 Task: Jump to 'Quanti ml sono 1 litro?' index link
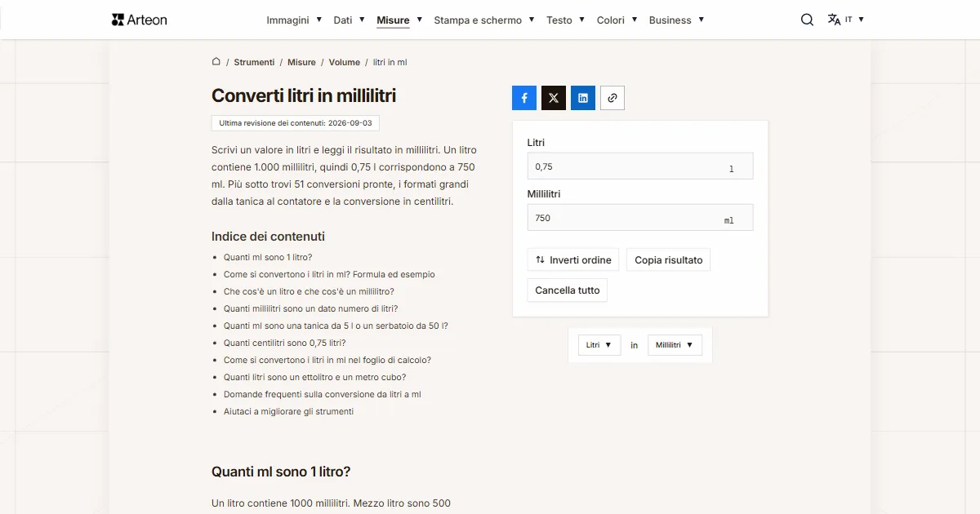pyautogui.click(x=268, y=257)
